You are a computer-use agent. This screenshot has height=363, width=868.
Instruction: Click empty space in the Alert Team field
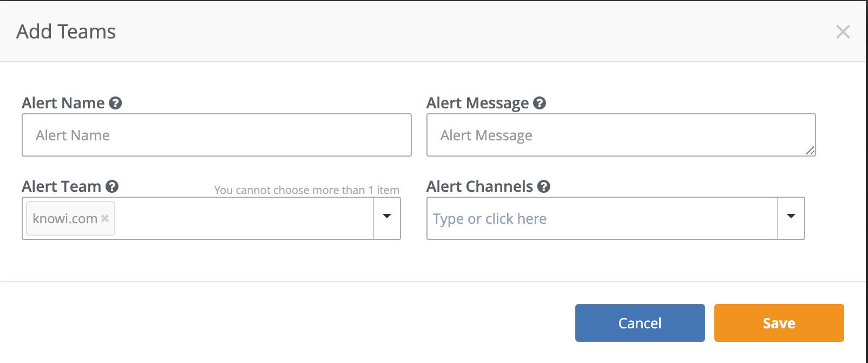[x=244, y=218]
